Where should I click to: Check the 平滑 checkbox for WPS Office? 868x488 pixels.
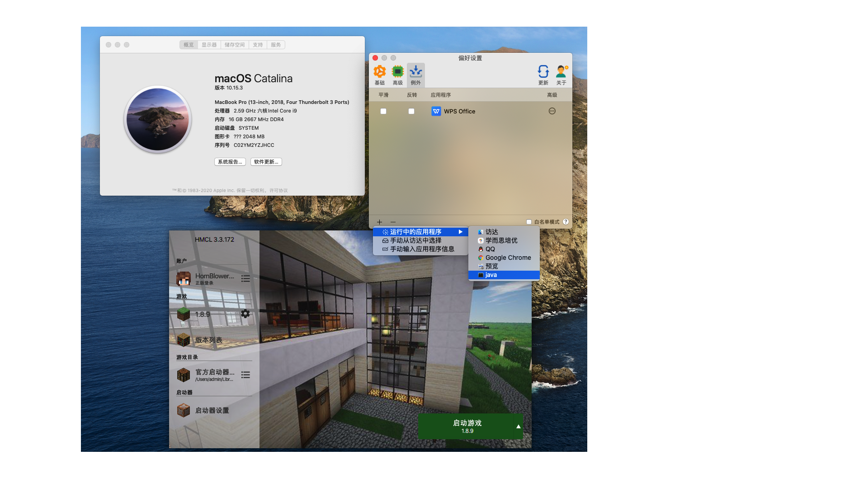(x=383, y=111)
